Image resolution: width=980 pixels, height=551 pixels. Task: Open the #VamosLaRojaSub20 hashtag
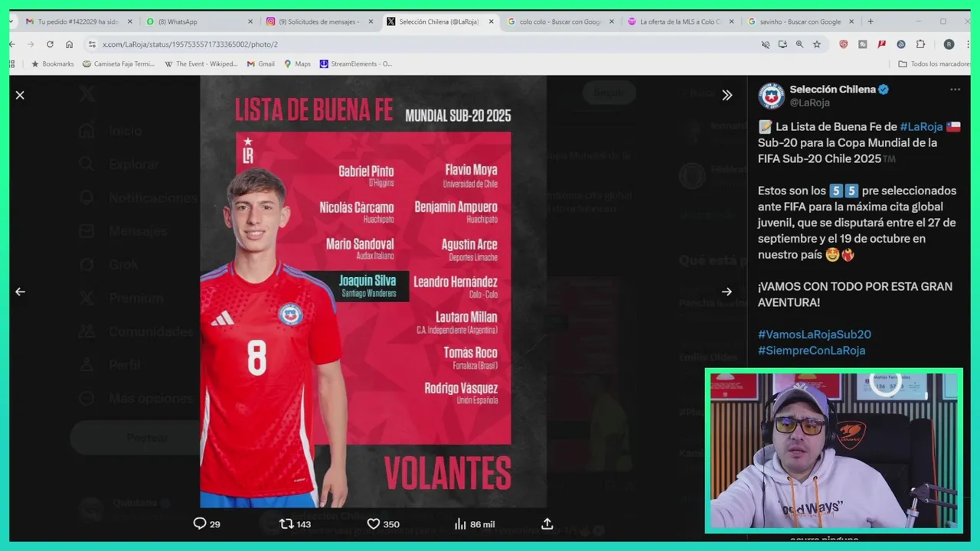point(814,334)
